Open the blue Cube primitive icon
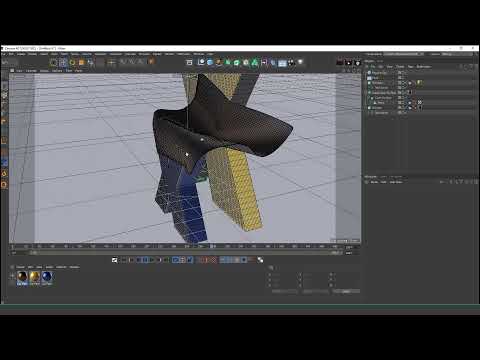480x360 pixels. tap(210, 62)
